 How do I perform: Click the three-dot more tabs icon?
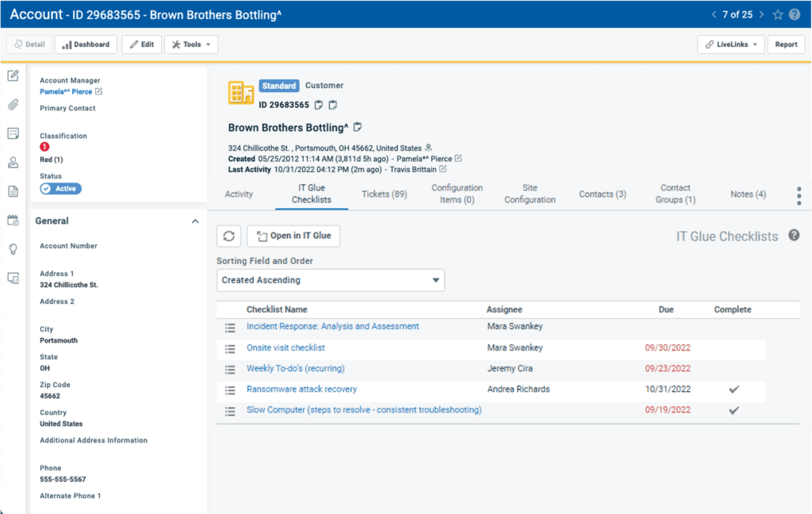[x=799, y=195]
